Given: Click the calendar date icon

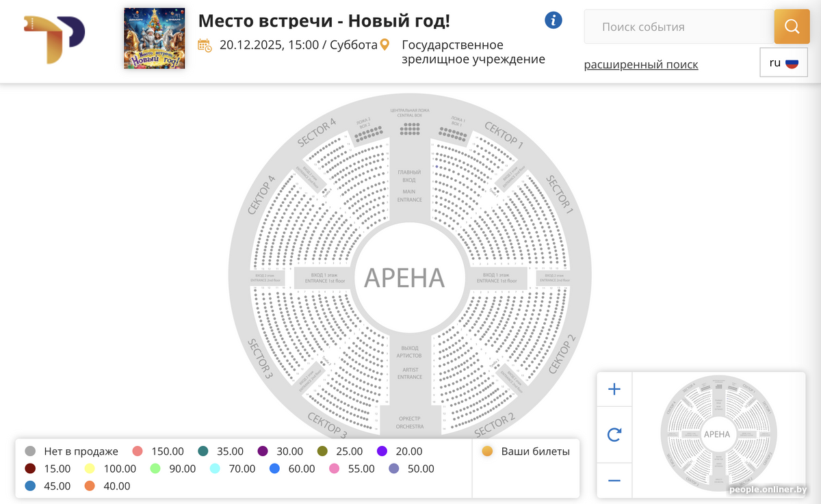Looking at the screenshot, I should point(205,45).
